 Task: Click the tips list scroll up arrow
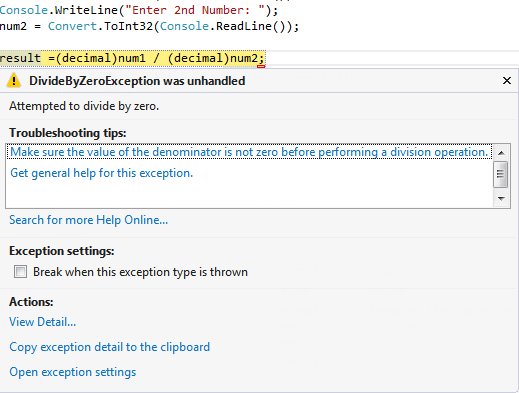click(501, 153)
